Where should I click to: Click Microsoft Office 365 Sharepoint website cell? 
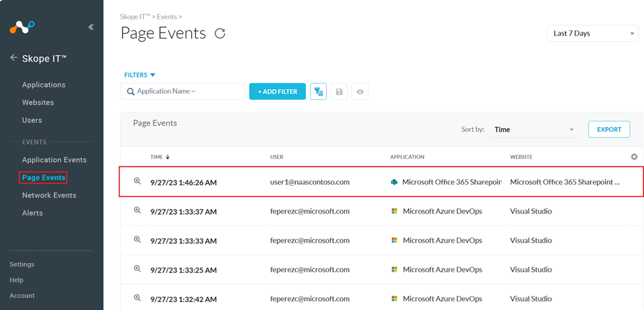[565, 182]
